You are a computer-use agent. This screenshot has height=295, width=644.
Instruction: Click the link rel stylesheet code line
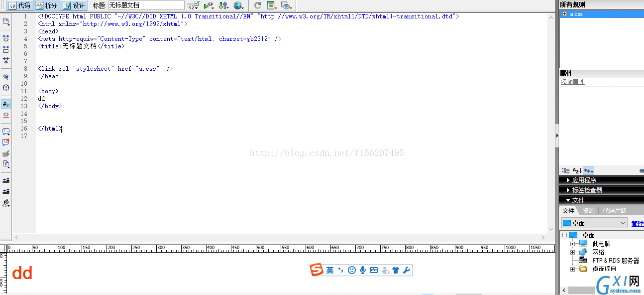pos(106,69)
